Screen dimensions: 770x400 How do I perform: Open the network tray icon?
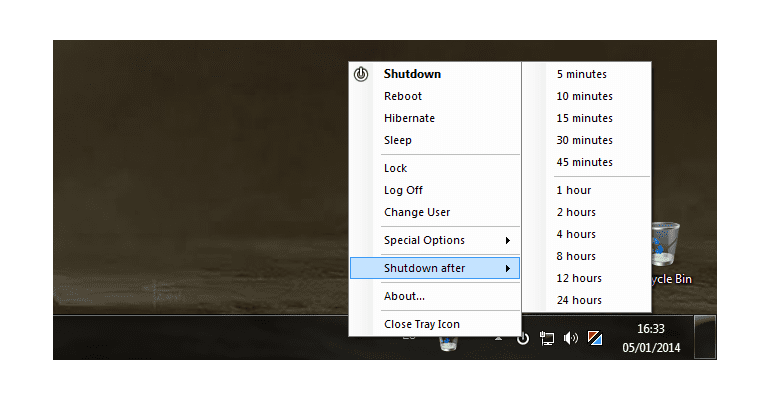pyautogui.click(x=547, y=338)
